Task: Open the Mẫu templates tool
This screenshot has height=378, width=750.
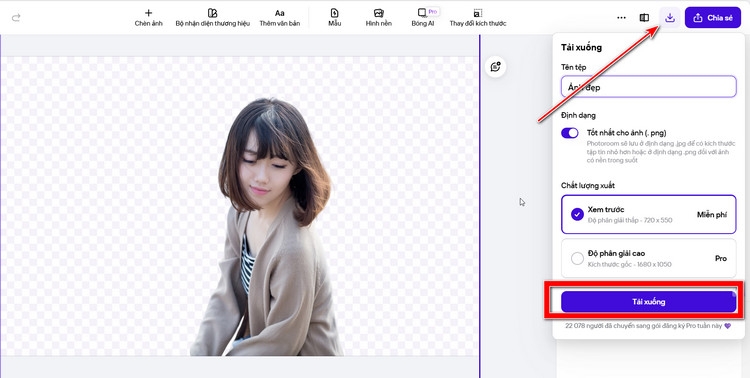Action: click(334, 18)
